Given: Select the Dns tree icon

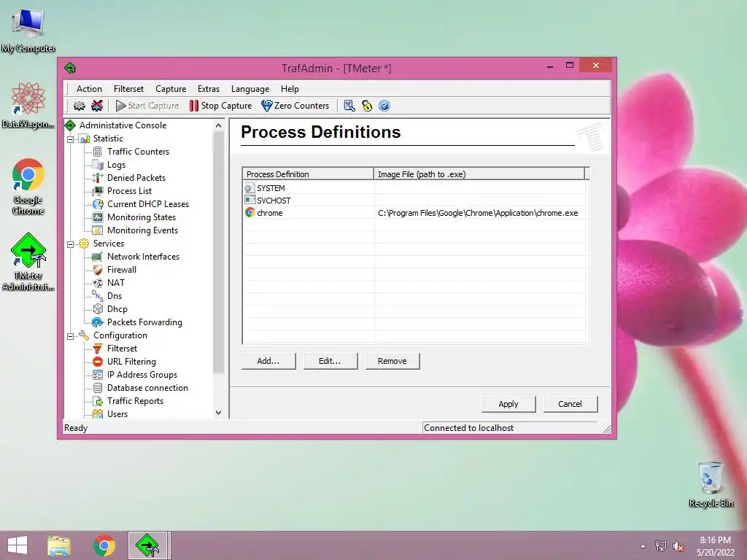Looking at the screenshot, I should click(98, 296).
